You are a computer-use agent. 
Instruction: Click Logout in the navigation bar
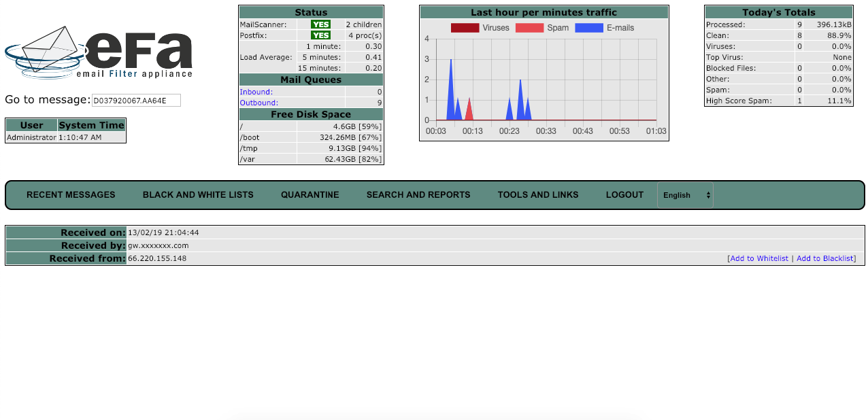pyautogui.click(x=624, y=195)
